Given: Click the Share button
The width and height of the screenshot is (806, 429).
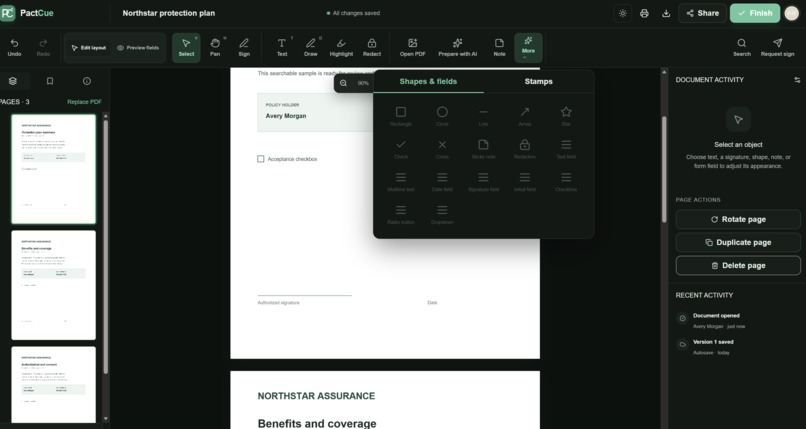Looking at the screenshot, I should click(702, 13).
